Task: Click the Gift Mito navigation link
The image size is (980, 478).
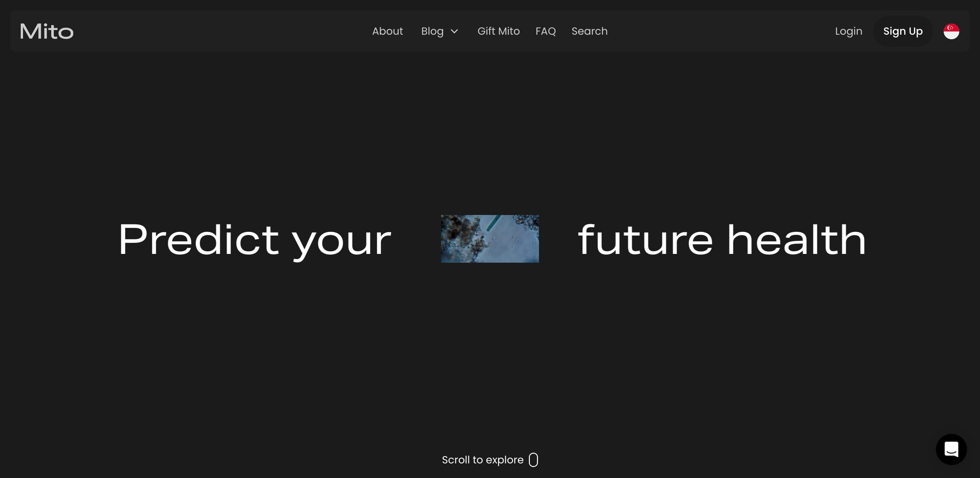Action: coord(498,31)
